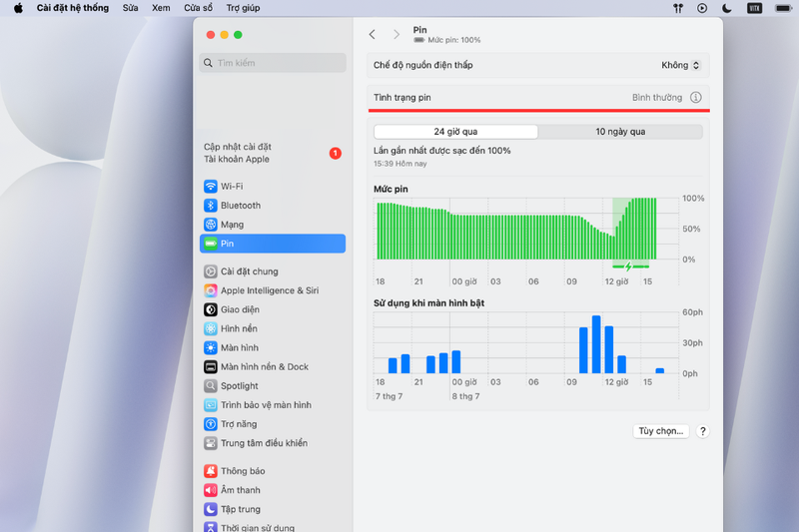Open Màn hình nền & Dock icon

point(211,366)
